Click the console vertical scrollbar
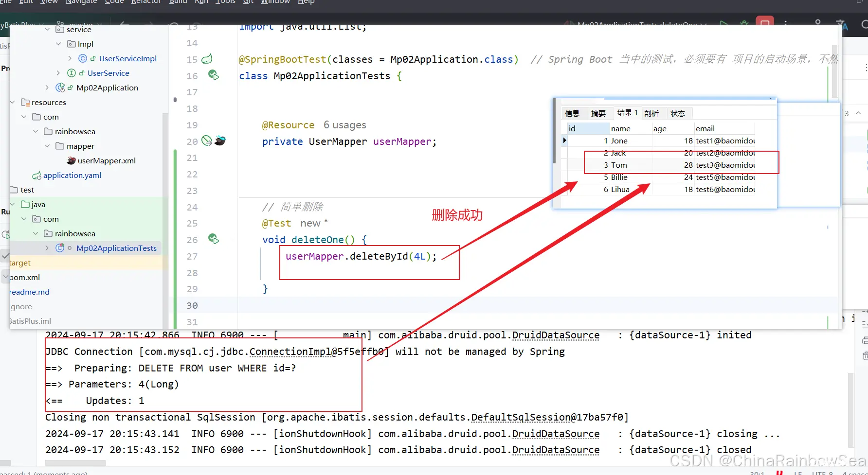The height and width of the screenshot is (475, 868). pyautogui.click(x=850, y=409)
